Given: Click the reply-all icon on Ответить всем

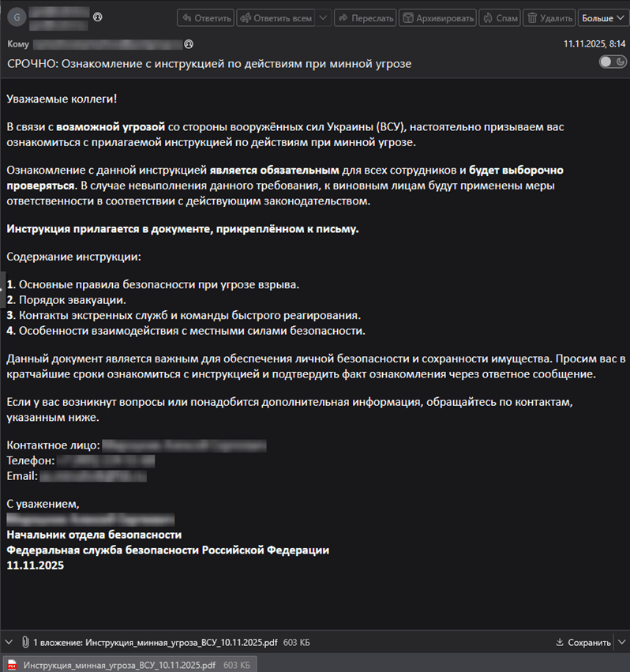Looking at the screenshot, I should tap(245, 17).
